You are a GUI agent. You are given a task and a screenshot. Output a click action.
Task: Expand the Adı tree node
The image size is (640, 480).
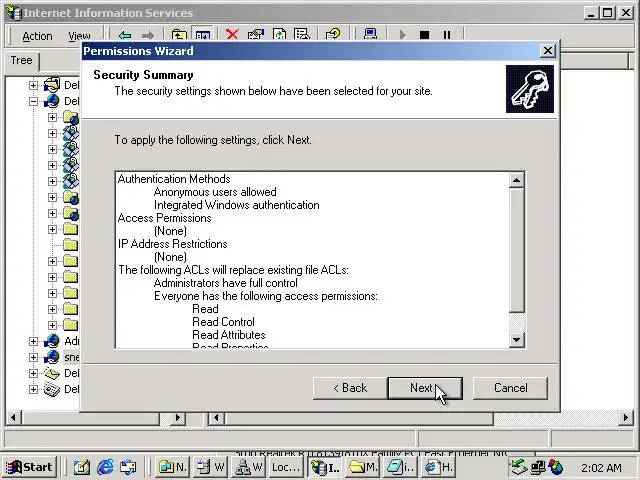[x=33, y=341]
